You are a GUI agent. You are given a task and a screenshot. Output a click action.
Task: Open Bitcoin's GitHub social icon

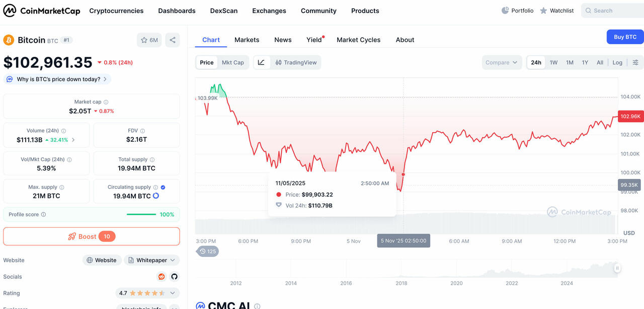click(x=174, y=276)
